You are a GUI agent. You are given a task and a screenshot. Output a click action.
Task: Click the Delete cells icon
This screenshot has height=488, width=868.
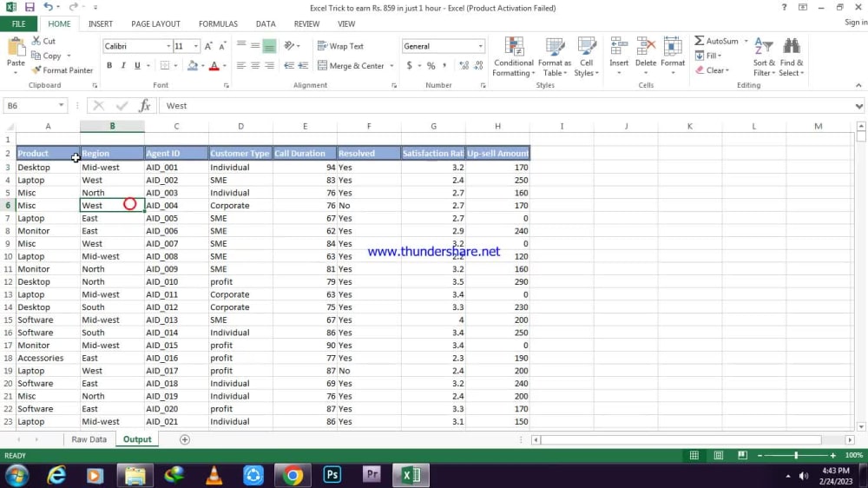coord(646,47)
